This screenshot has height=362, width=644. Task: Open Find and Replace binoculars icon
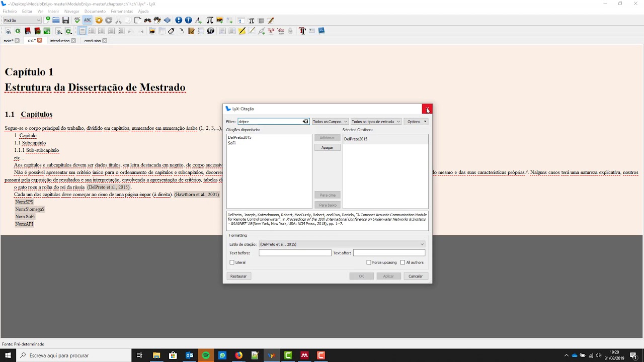click(147, 20)
